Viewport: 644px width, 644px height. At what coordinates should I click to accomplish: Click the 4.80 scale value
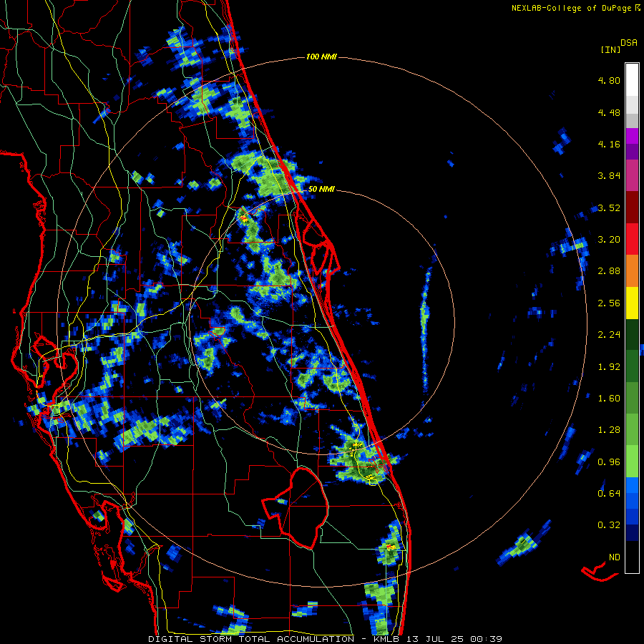pyautogui.click(x=609, y=80)
